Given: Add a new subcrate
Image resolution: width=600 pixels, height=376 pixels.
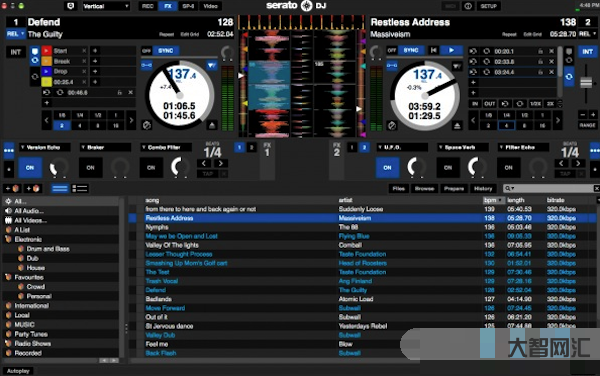Looking at the screenshot, I should (32, 189).
